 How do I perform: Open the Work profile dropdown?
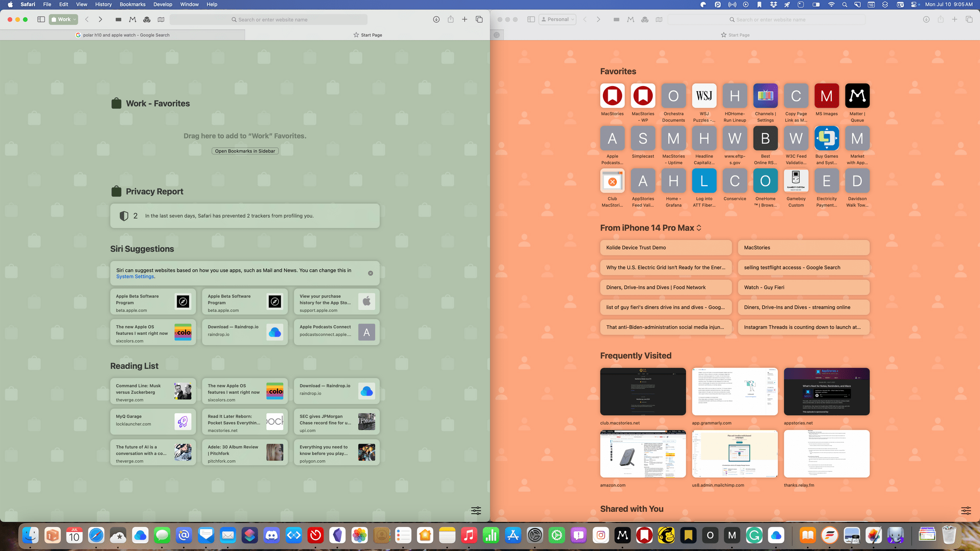pos(63,20)
